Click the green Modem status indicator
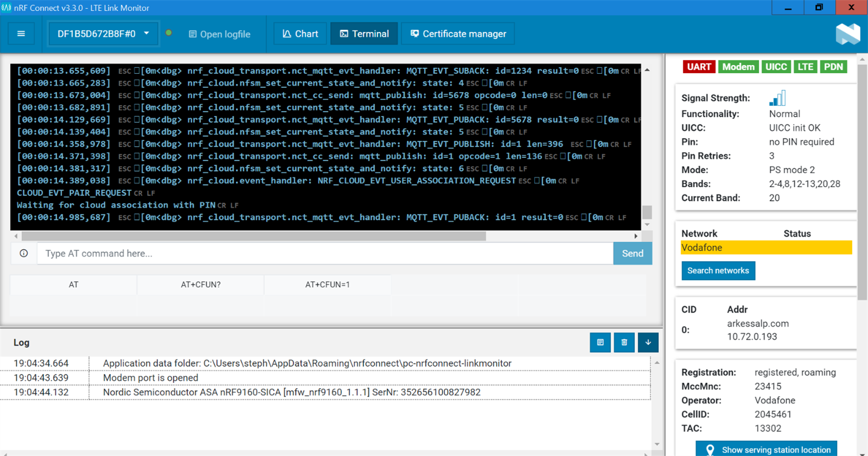 [738, 67]
